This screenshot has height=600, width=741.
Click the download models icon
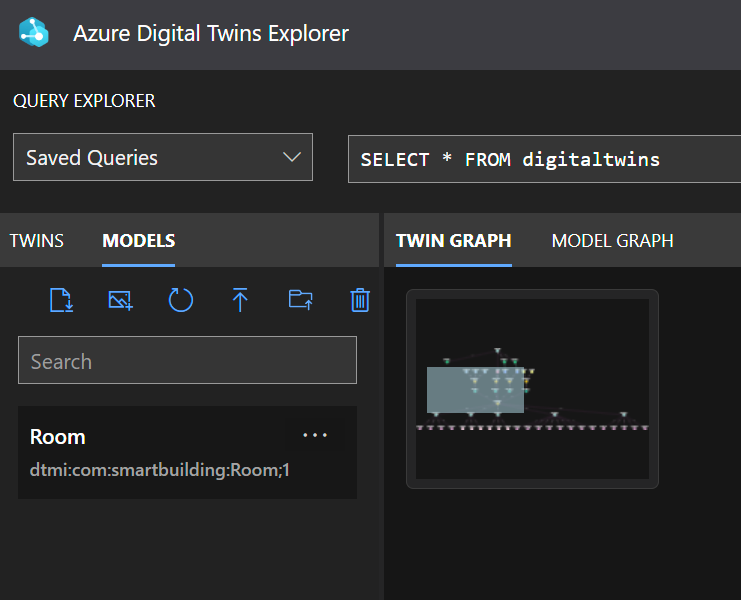(x=61, y=300)
